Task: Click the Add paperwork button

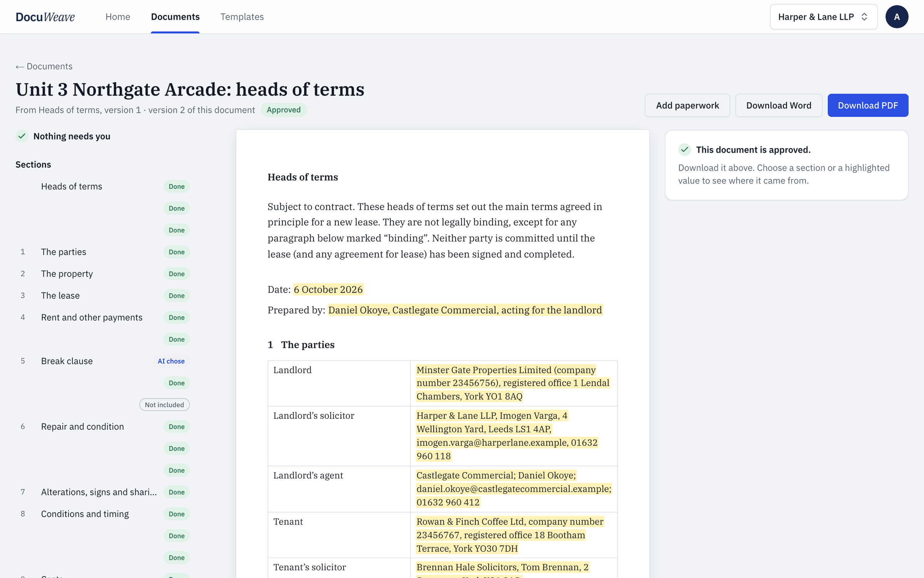Action: 687,105
